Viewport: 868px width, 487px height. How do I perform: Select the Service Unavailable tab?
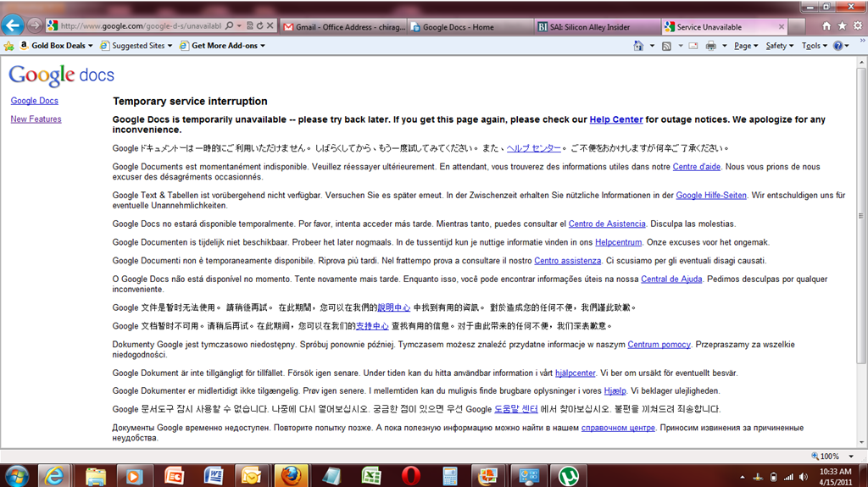720,26
